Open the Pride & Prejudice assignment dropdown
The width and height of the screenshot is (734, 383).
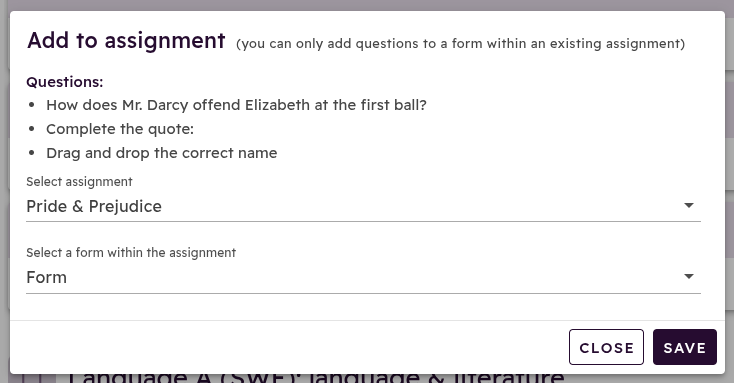tap(363, 206)
